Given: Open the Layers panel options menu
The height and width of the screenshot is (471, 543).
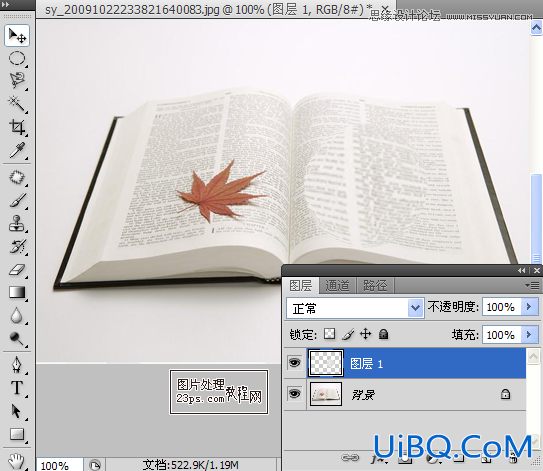Looking at the screenshot, I should [532, 285].
